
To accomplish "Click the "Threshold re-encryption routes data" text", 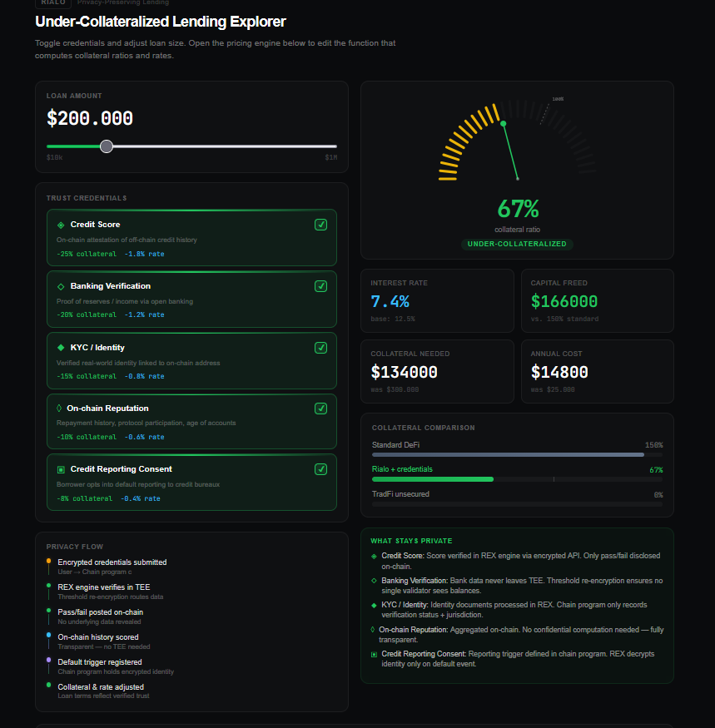I will tap(111, 597).
